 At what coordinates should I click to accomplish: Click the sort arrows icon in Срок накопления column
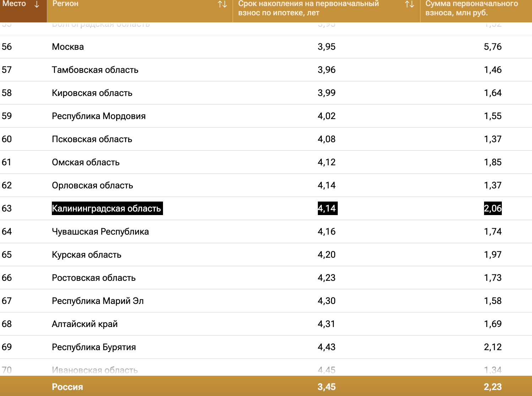[x=409, y=5]
